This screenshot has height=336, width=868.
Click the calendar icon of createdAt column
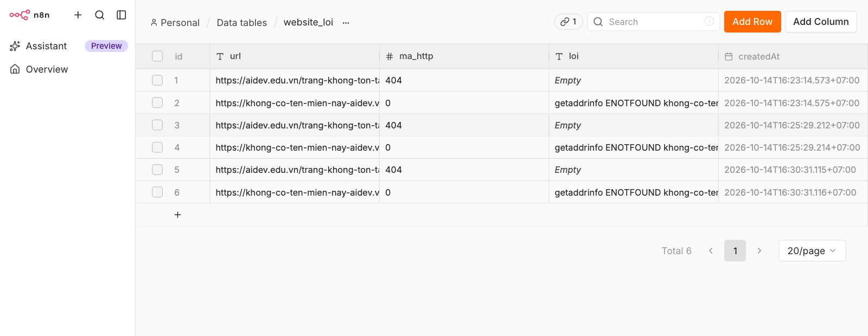click(729, 56)
